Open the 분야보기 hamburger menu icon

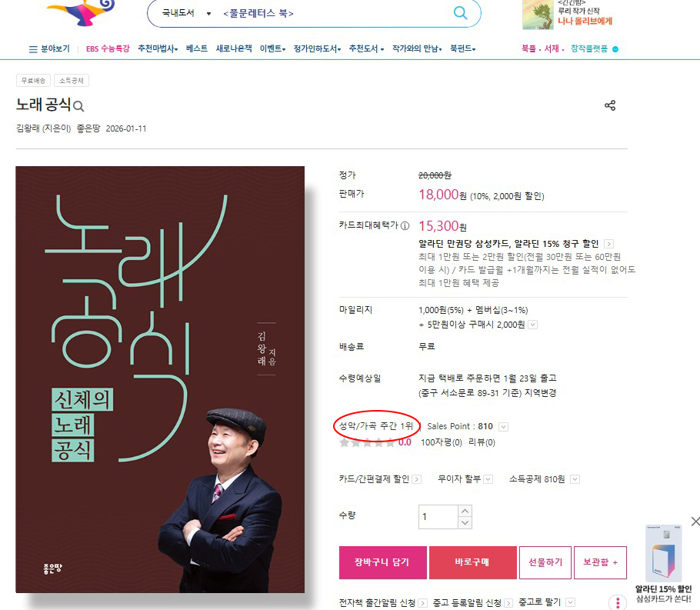[x=33, y=49]
